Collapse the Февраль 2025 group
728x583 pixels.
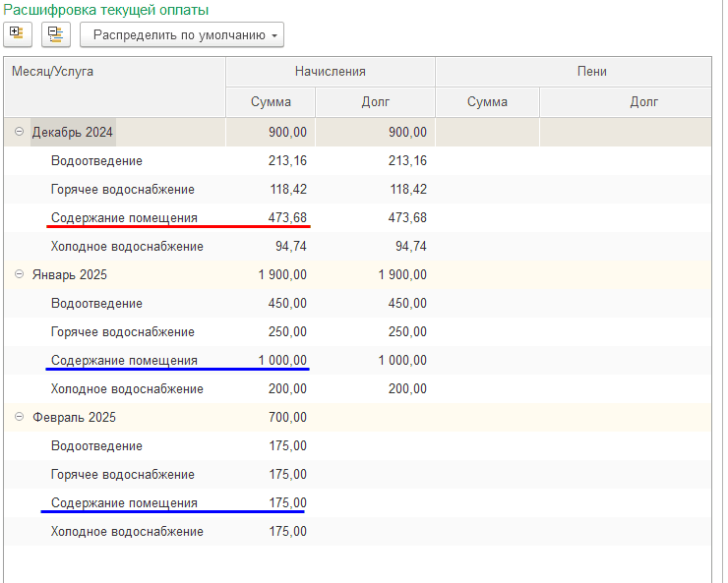point(19,417)
